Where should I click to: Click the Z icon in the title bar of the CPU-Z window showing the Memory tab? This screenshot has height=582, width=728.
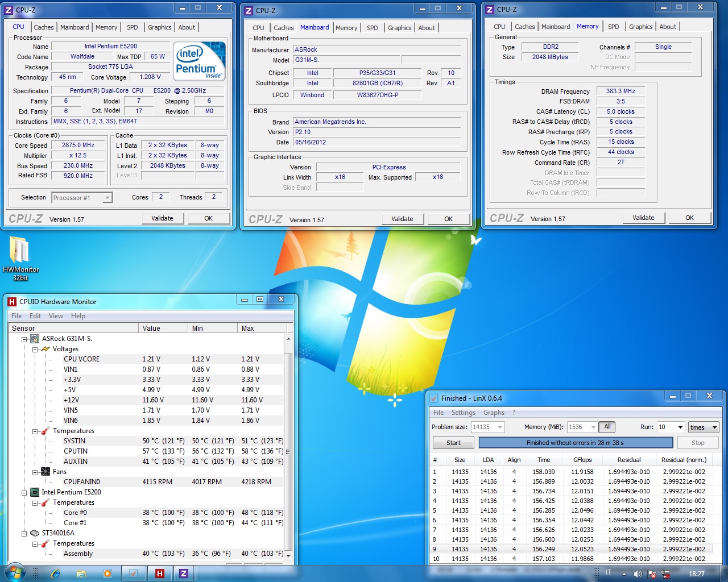(x=490, y=10)
